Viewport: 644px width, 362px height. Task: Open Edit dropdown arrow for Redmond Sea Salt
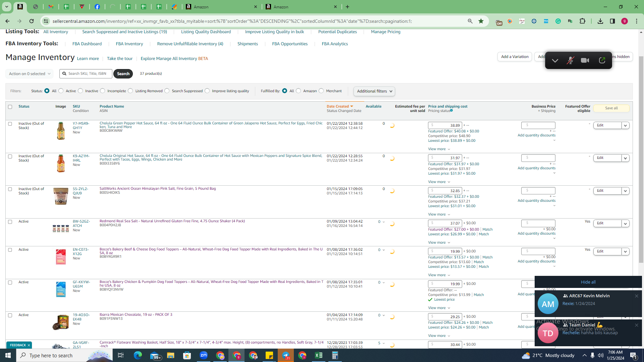pos(625,223)
